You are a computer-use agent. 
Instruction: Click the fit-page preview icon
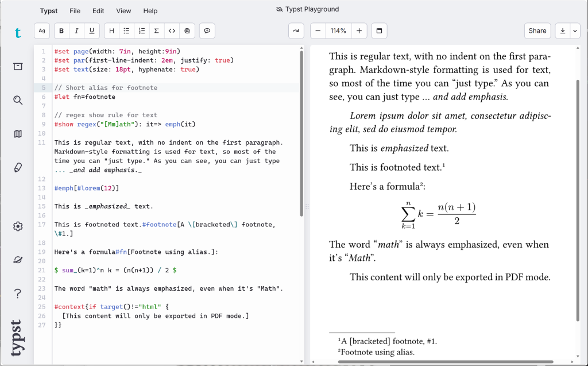[379, 31]
